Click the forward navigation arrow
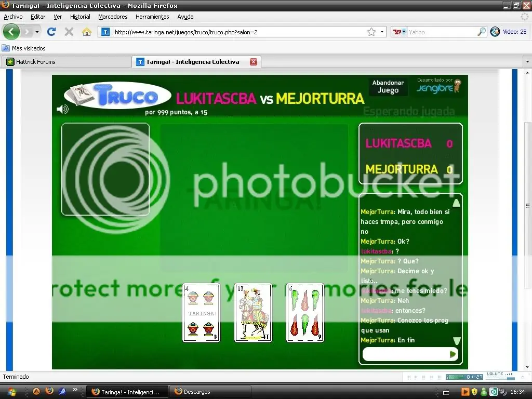Image resolution: width=532 pixels, height=399 pixels. tap(27, 32)
